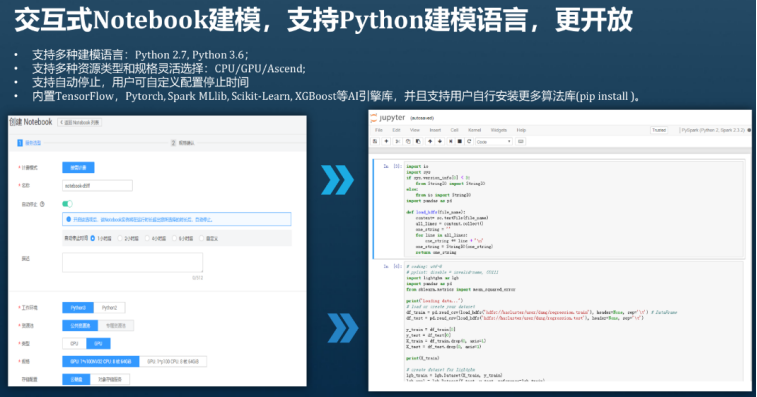
Task: Select the custom auto-stop time radio
Action: [x=202, y=238]
